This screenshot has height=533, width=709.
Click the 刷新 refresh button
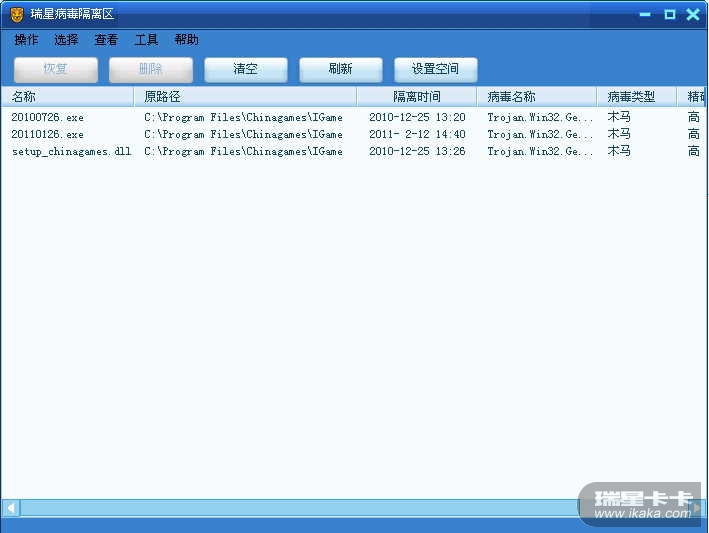tap(340, 70)
